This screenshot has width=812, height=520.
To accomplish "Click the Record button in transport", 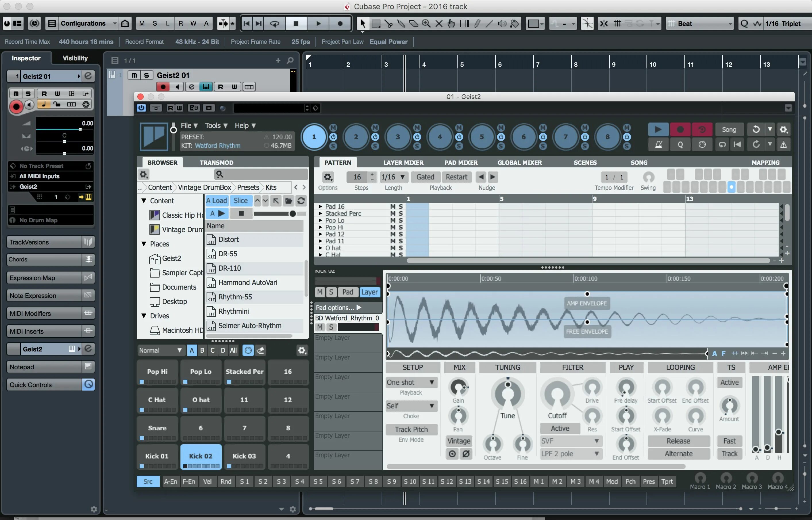I will click(340, 23).
